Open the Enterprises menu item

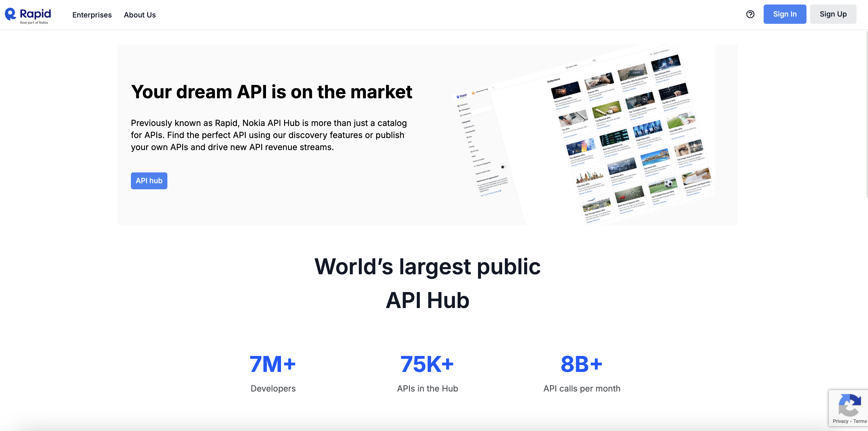pos(92,15)
